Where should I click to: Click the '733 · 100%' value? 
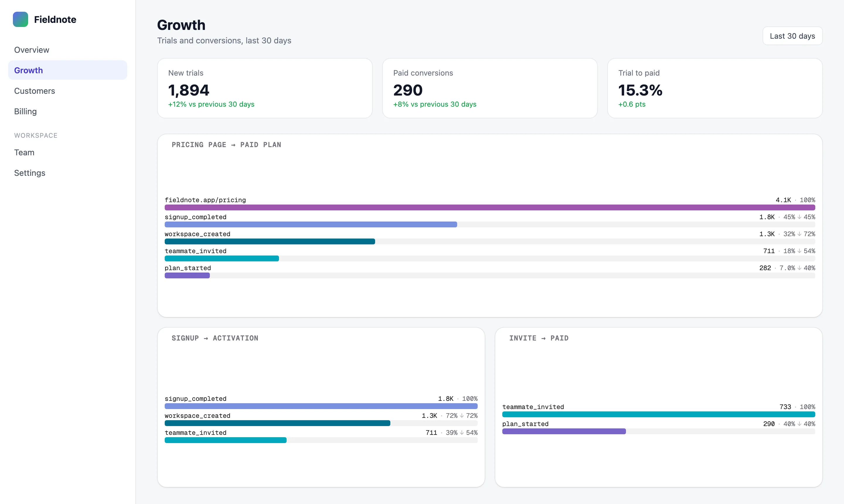tap(797, 407)
